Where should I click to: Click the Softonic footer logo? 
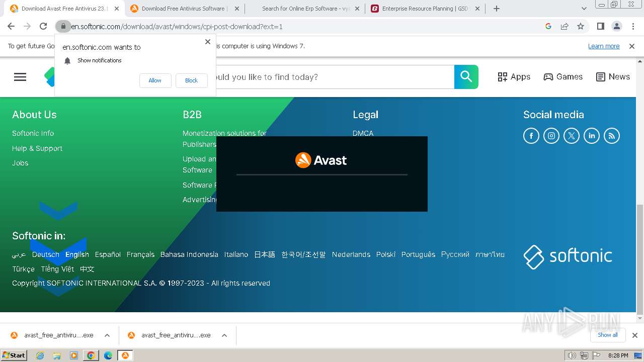point(568,256)
